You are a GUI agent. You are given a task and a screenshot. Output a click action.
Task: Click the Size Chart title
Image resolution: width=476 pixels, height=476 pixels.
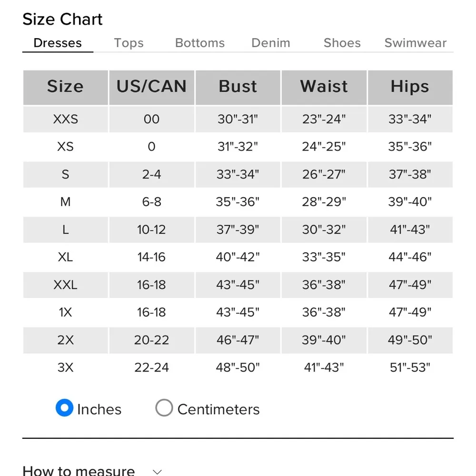click(62, 20)
